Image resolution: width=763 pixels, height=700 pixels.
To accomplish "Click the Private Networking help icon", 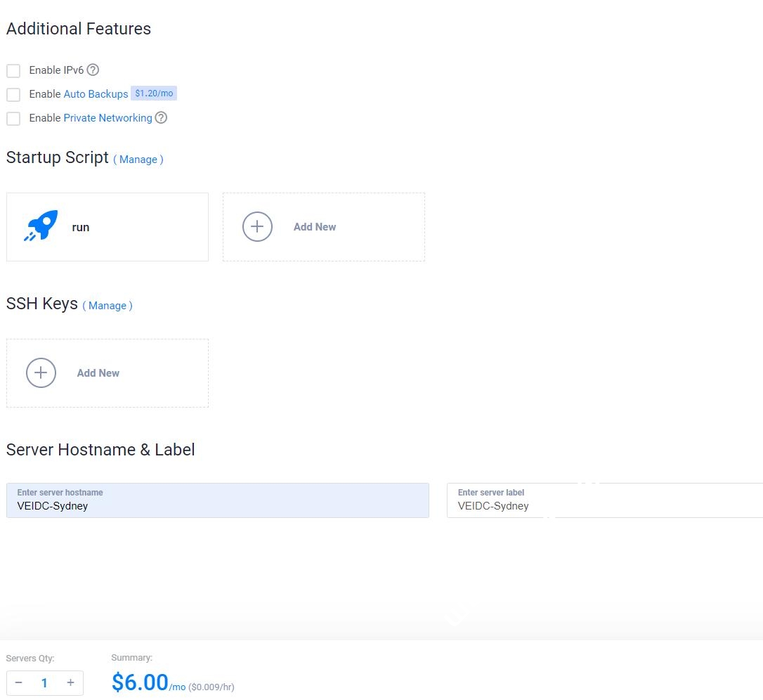I will tap(161, 117).
